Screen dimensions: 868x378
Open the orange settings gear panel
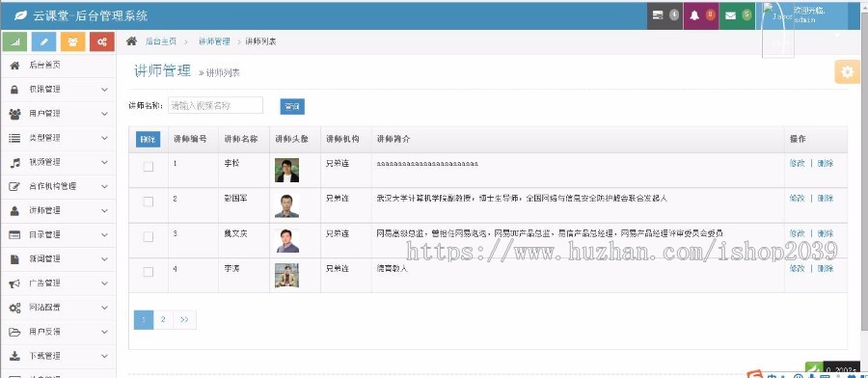pyautogui.click(x=847, y=72)
